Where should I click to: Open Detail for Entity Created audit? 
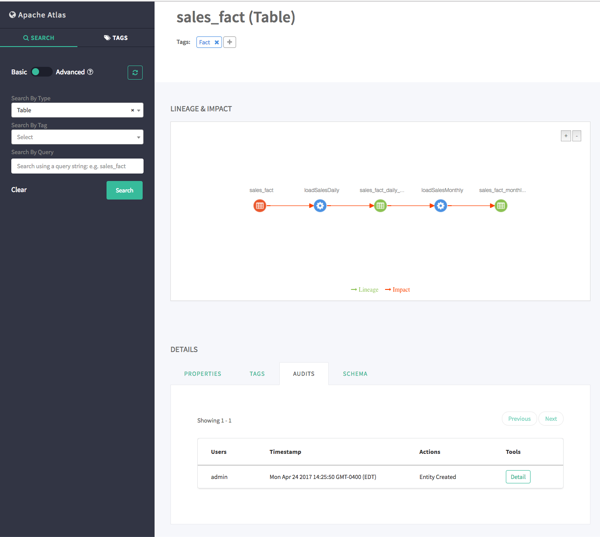pos(518,477)
